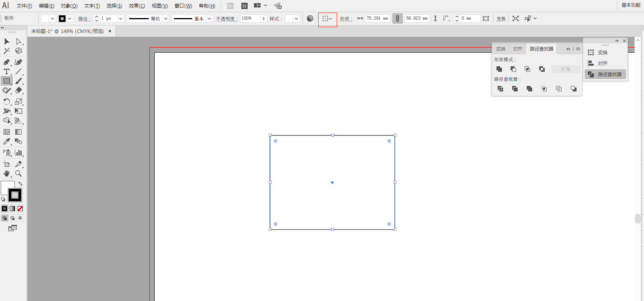The height and width of the screenshot is (301, 644).
Task: Open the 窗口(W) menu
Action: 183,6
